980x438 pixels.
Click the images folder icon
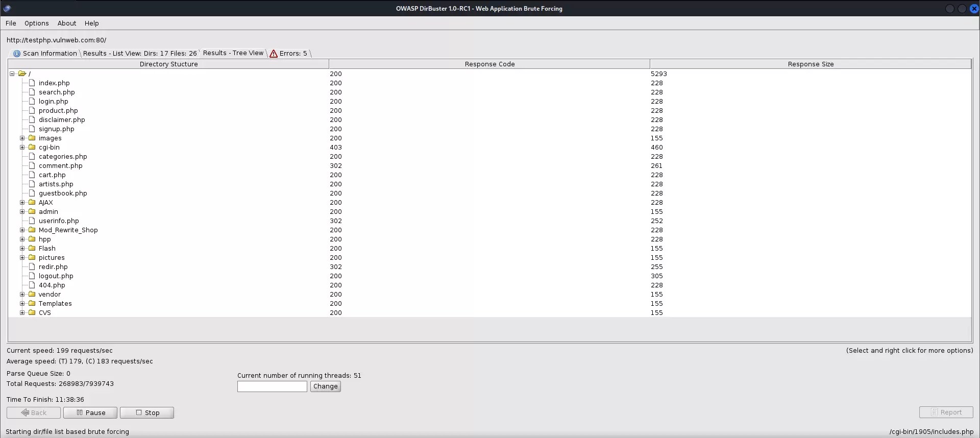coord(32,138)
